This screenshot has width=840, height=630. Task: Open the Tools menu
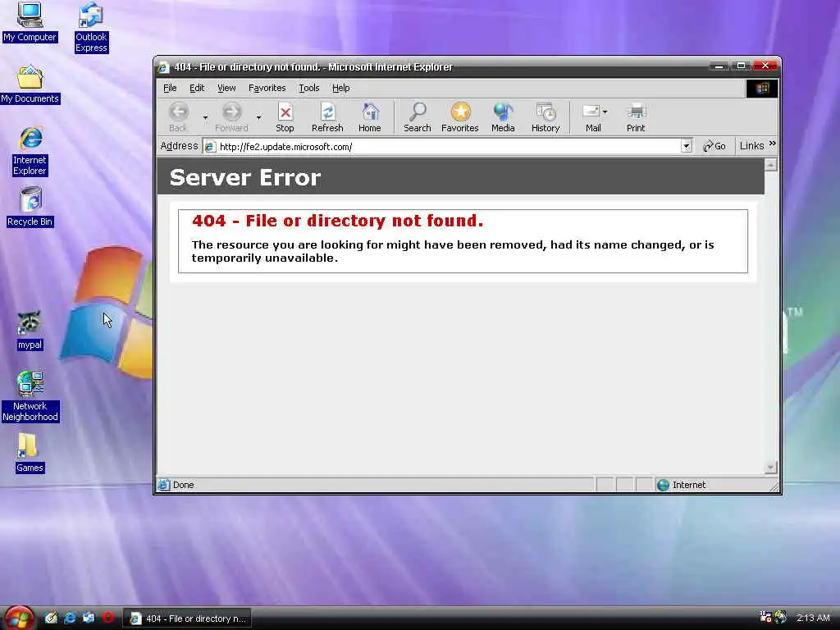click(308, 88)
